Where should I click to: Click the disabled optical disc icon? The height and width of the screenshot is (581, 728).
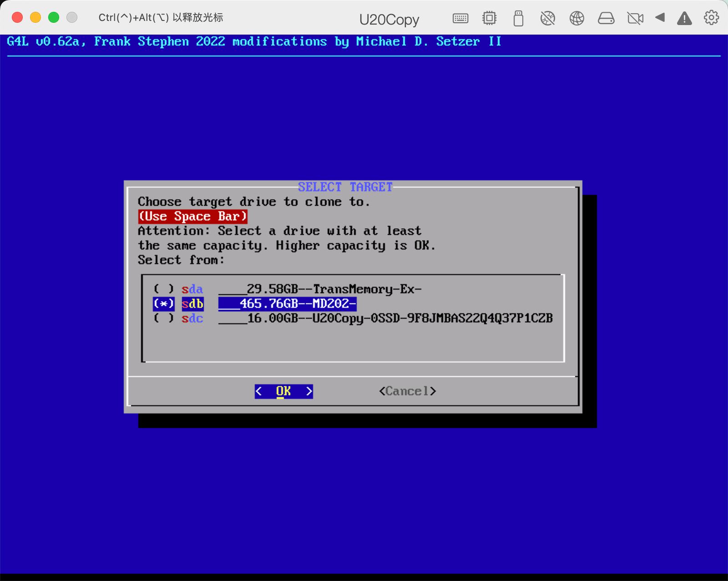[548, 18]
